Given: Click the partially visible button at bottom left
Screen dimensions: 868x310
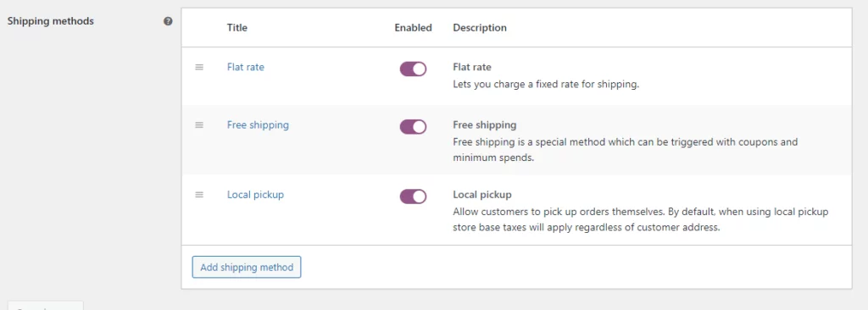Looking at the screenshot, I should coord(45,306).
